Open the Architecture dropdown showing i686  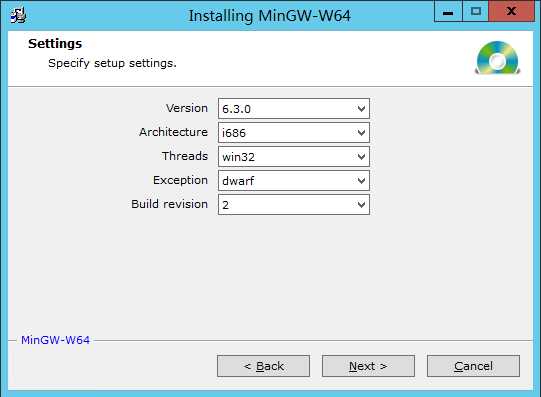point(294,132)
